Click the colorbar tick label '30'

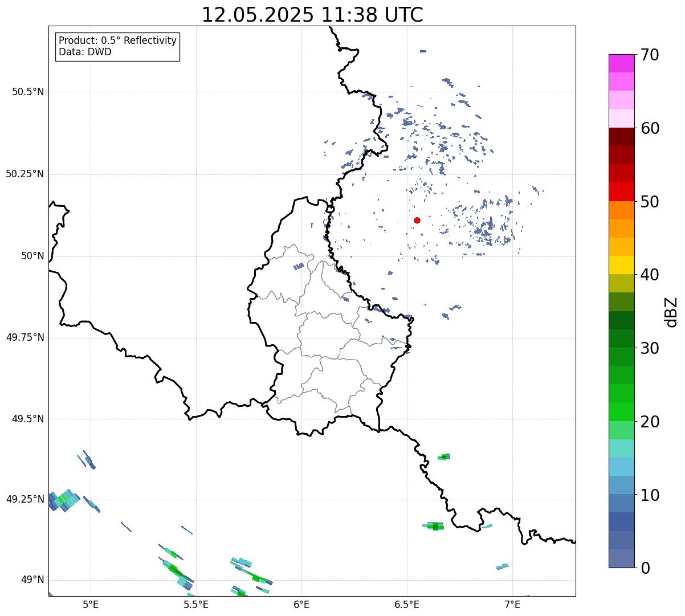click(x=650, y=348)
